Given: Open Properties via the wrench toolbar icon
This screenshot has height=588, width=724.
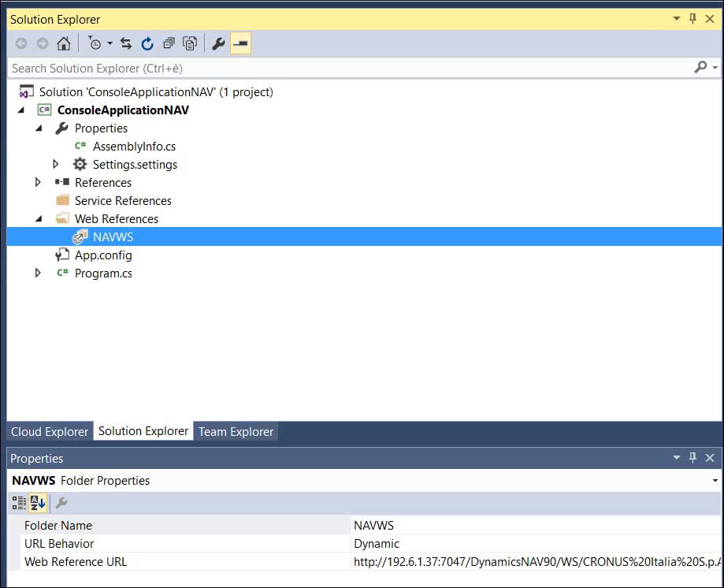Looking at the screenshot, I should tap(219, 43).
